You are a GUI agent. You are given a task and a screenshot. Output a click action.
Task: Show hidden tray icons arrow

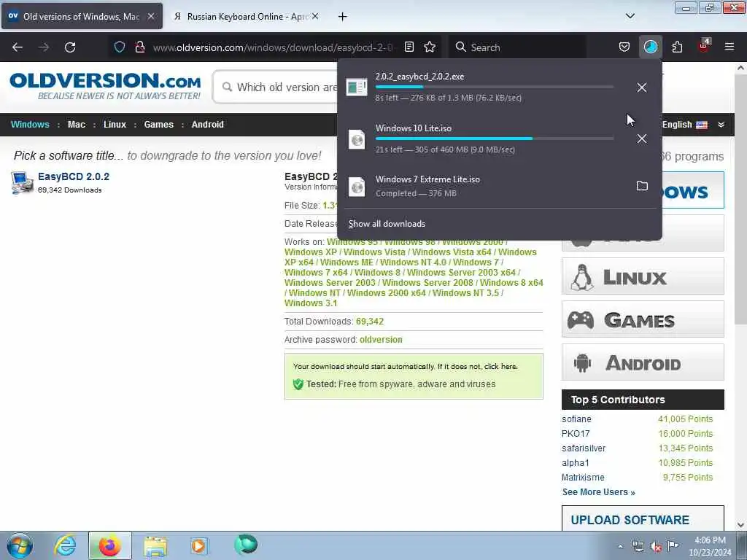point(620,546)
